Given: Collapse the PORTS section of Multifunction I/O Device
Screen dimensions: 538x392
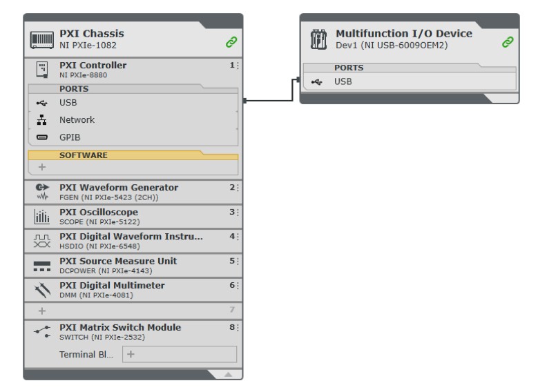Looking at the screenshot, I should coord(410,68).
